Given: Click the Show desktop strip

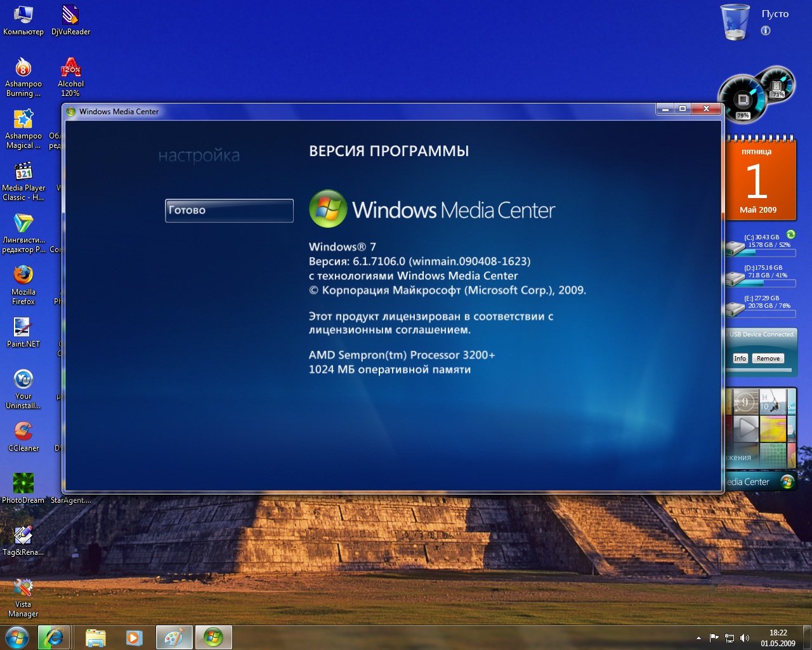Looking at the screenshot, I should (808, 637).
